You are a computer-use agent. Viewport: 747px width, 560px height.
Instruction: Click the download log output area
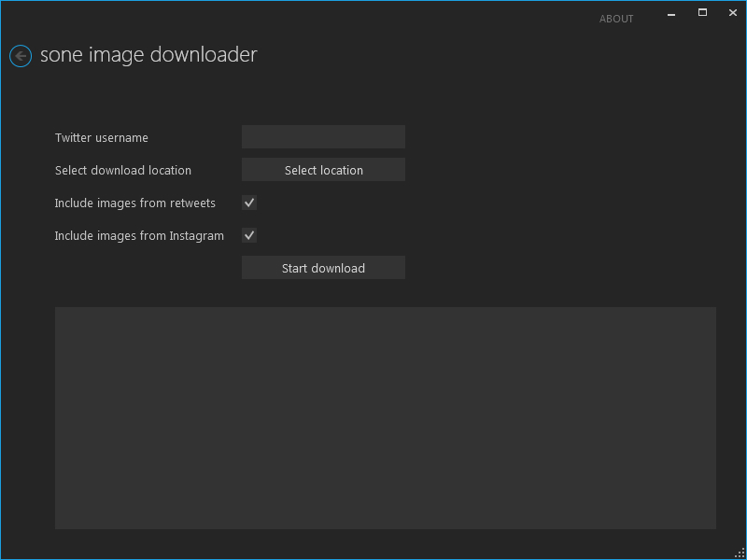coord(385,417)
